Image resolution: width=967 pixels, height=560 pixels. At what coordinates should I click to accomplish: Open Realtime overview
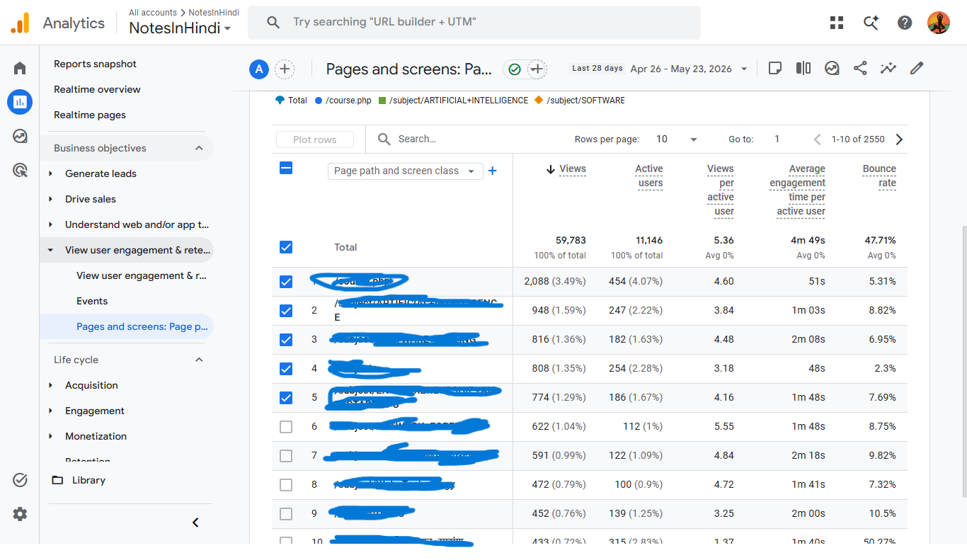click(97, 89)
